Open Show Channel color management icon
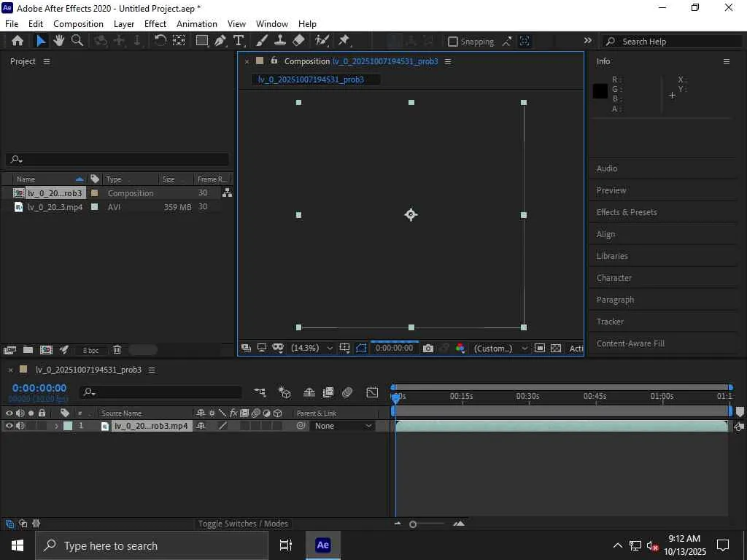The image size is (747, 560). [460, 348]
